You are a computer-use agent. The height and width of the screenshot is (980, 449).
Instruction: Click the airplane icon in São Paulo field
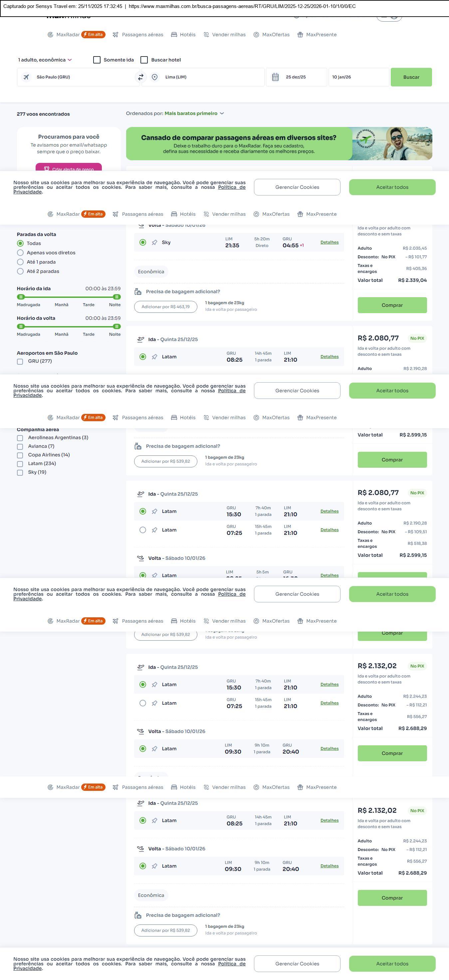(26, 77)
